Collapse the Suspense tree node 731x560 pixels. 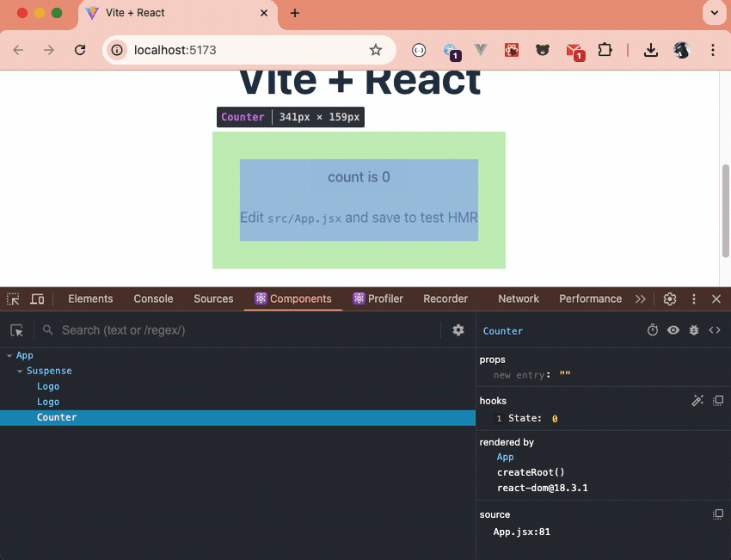pyautogui.click(x=20, y=371)
